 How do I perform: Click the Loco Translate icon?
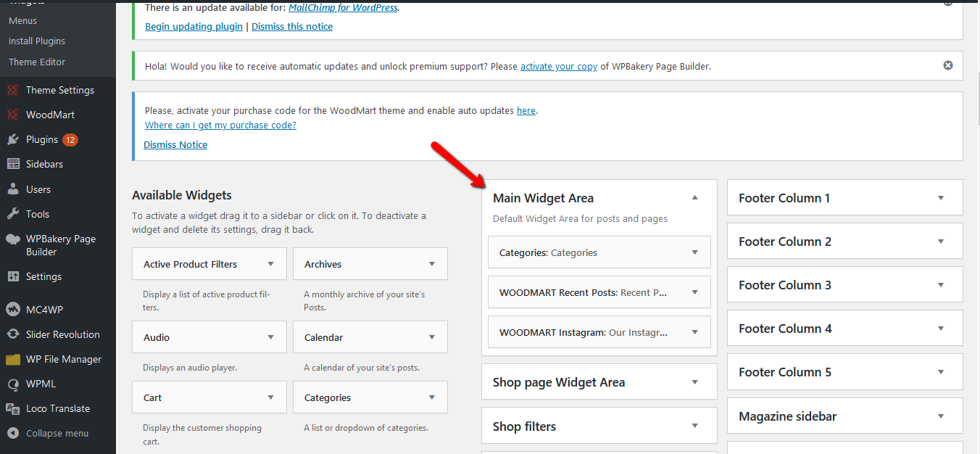pyautogui.click(x=12, y=408)
